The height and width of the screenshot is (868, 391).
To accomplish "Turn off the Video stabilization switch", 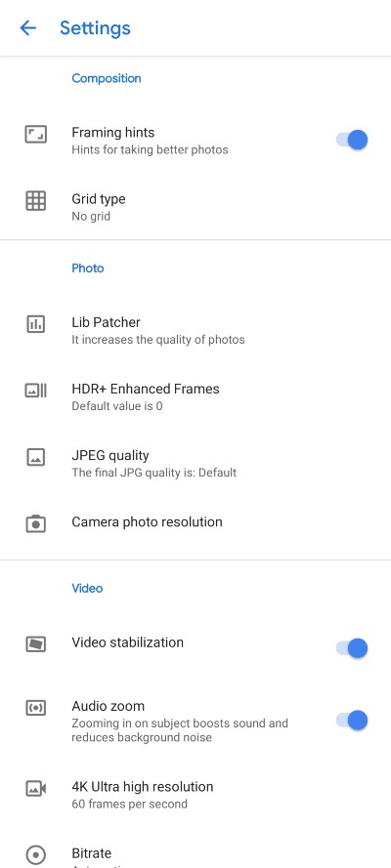I will tap(352, 647).
